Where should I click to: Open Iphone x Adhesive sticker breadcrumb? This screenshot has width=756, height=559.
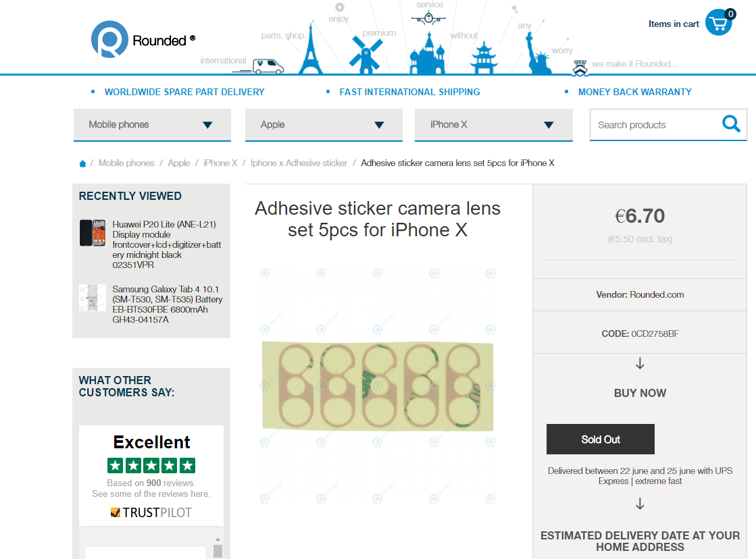coord(299,163)
